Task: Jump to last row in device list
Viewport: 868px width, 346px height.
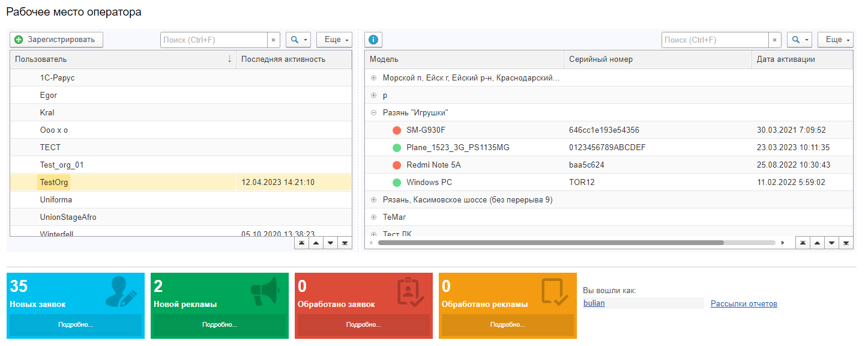Action: pos(846,243)
